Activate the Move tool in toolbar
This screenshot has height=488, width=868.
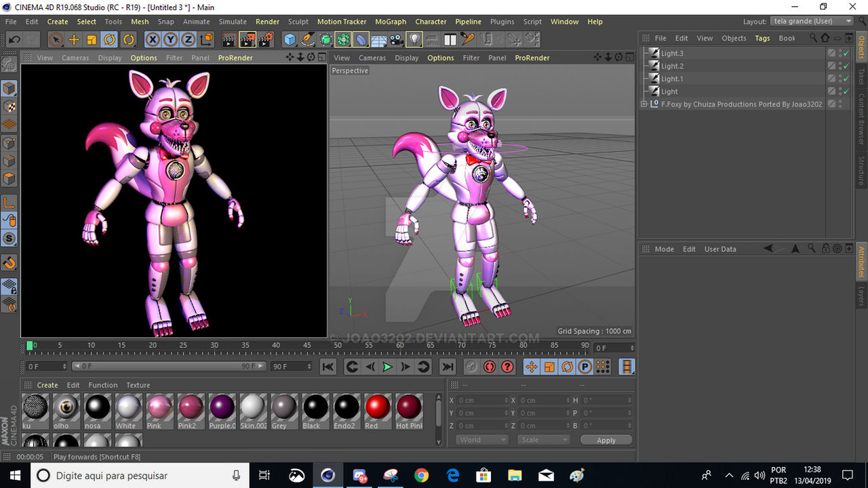74,39
